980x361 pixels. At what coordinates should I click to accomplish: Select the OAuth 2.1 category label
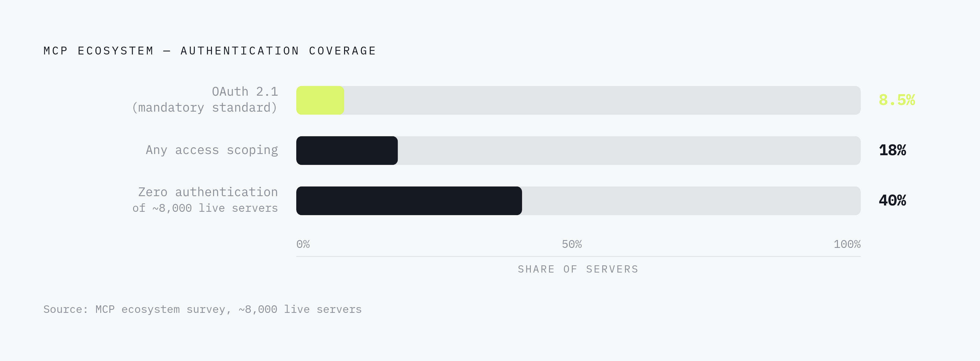pyautogui.click(x=244, y=91)
